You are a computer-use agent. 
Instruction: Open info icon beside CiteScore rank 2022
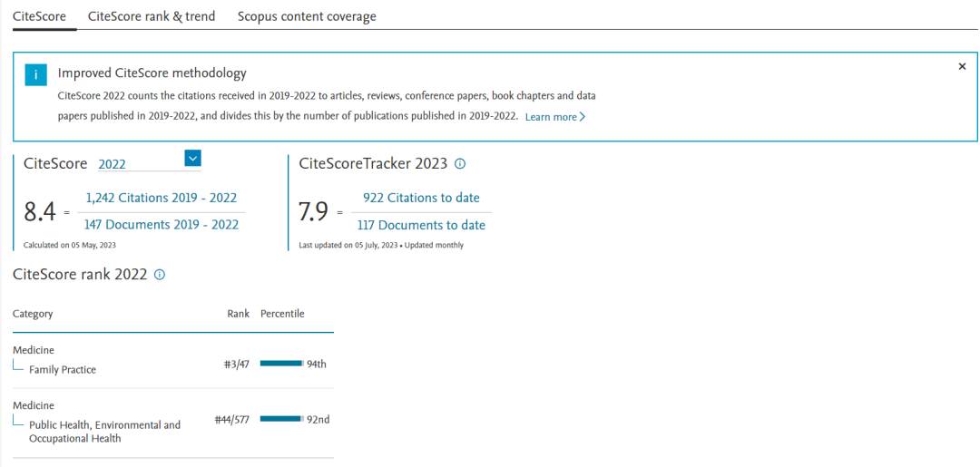point(160,275)
